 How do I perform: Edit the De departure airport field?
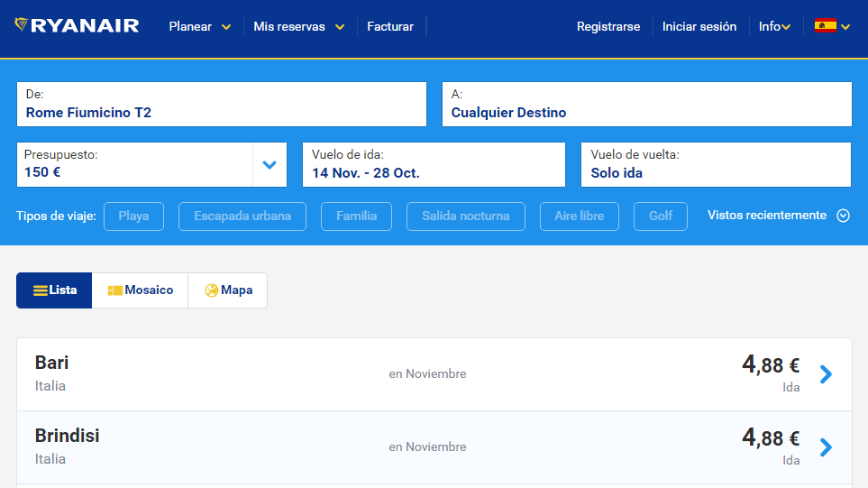tap(222, 104)
